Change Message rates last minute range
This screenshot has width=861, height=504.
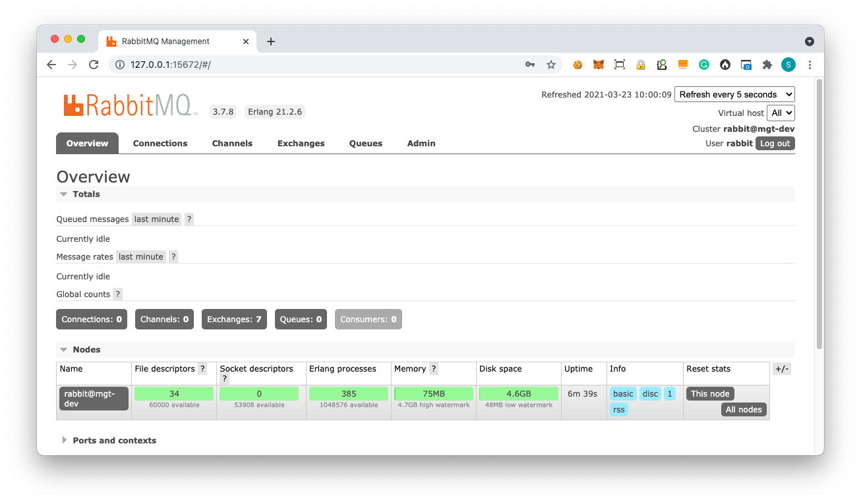click(141, 257)
